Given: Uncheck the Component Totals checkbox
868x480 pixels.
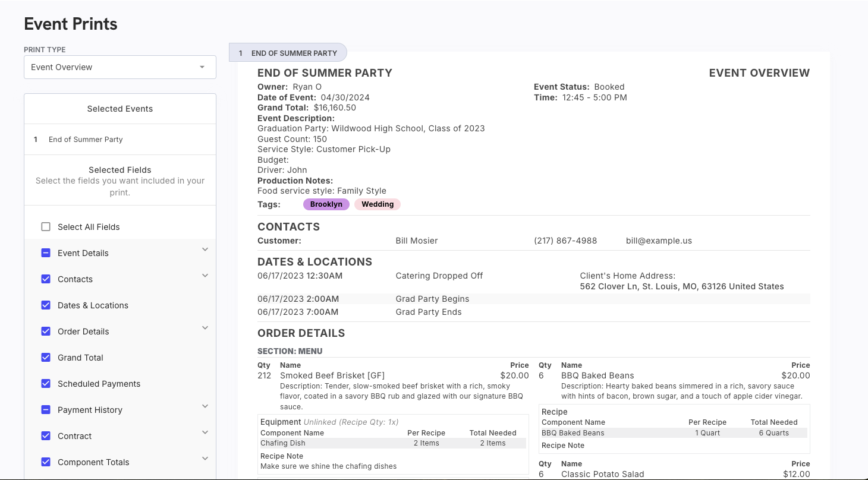Looking at the screenshot, I should point(46,462).
